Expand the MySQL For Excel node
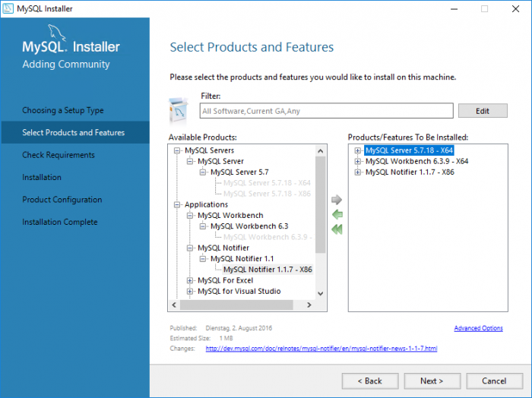The height and width of the screenshot is (398, 532). 190,280
